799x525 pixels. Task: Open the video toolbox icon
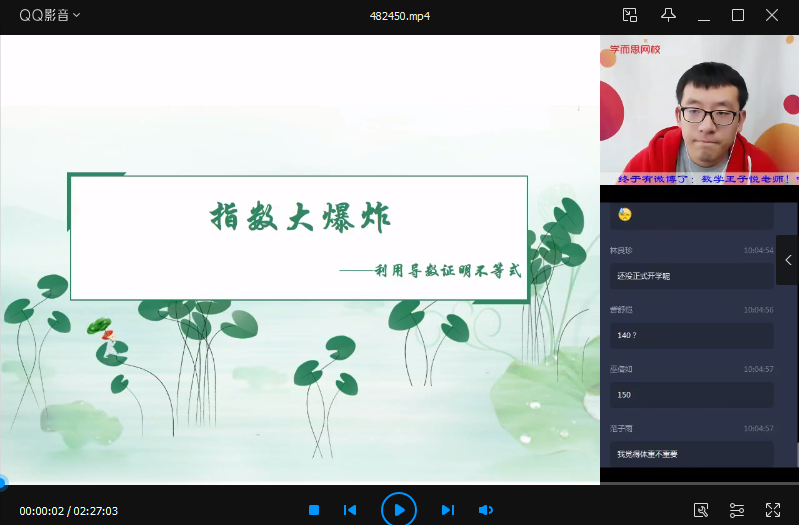tap(701, 510)
